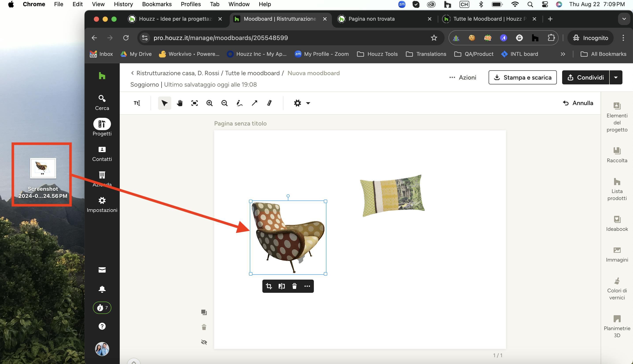Viewport: 633px width, 364px height.
Task: Expand the Condividi dropdown arrow
Action: [616, 78]
